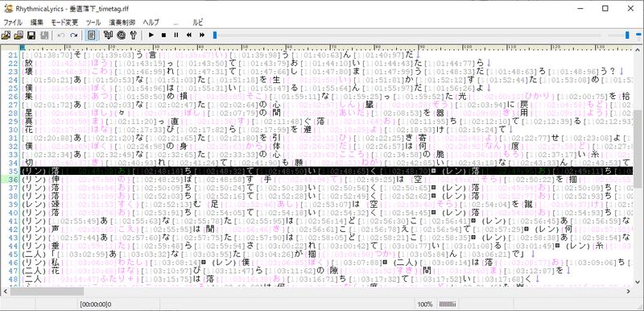The height and width of the screenshot is (311, 644).
Task: Click the level meter indicator in status bar
Action: click(448, 305)
